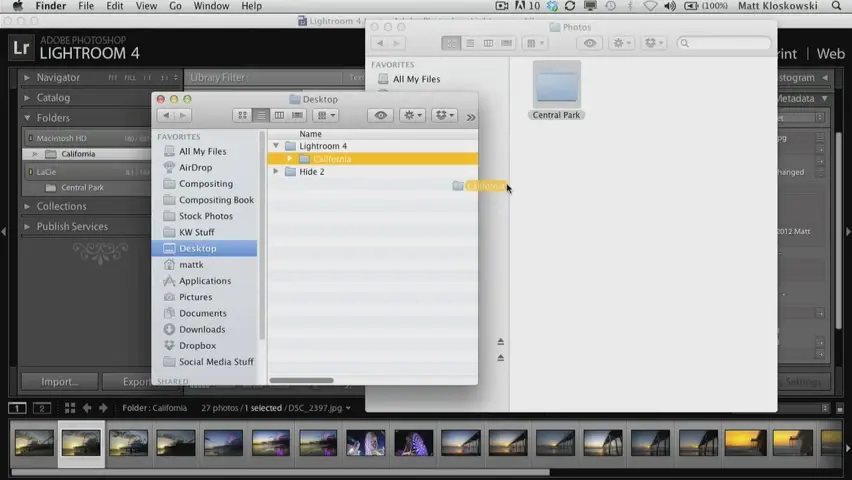
Task: Expand Publish Services panel
Action: pyautogui.click(x=27, y=227)
